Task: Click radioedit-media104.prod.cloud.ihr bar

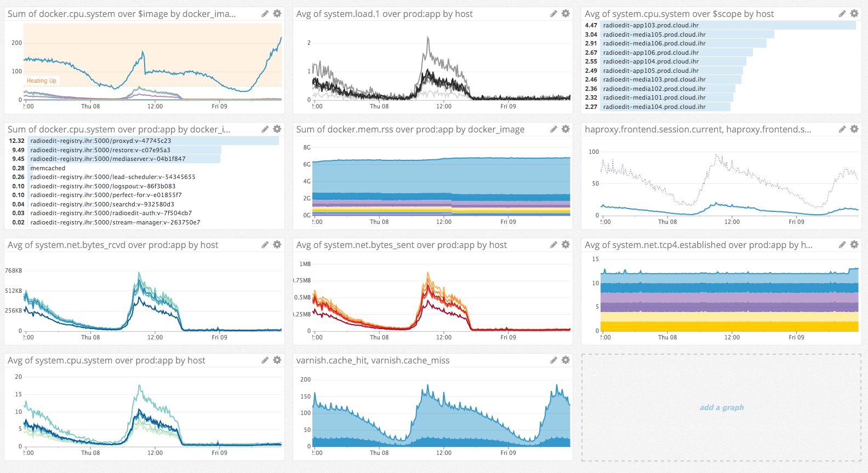Action: pos(654,107)
